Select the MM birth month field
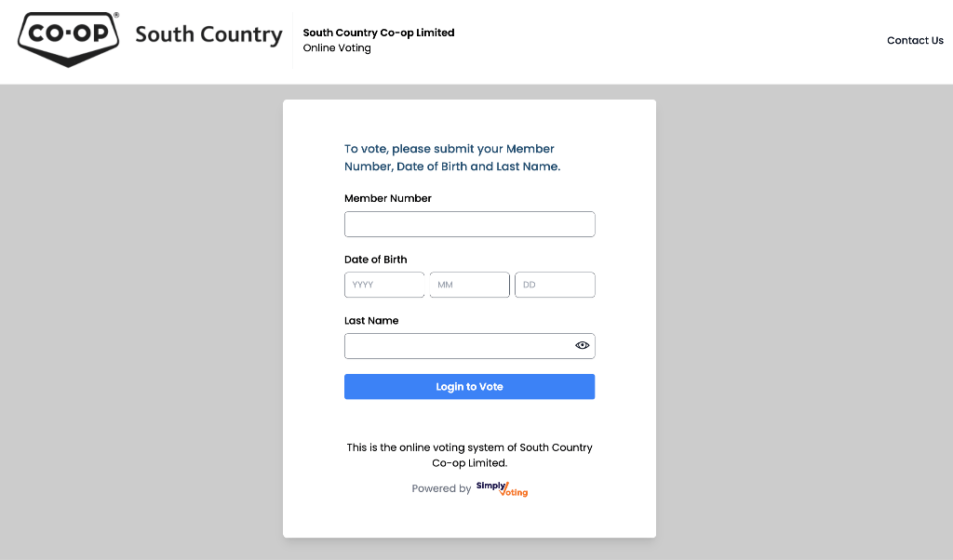 (x=469, y=285)
